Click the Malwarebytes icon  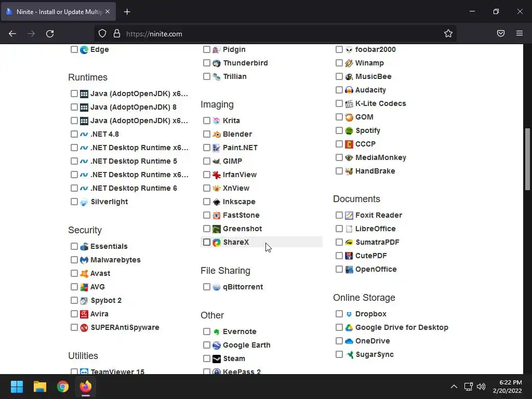point(84,260)
